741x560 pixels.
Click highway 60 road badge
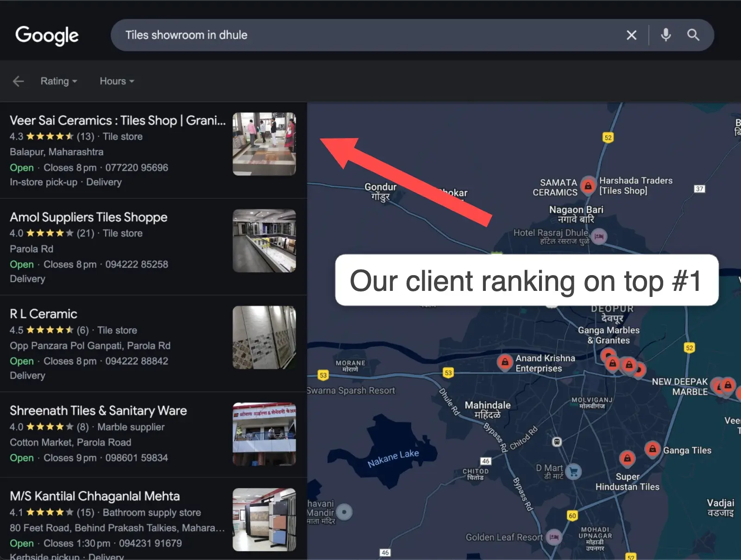pos(572,516)
